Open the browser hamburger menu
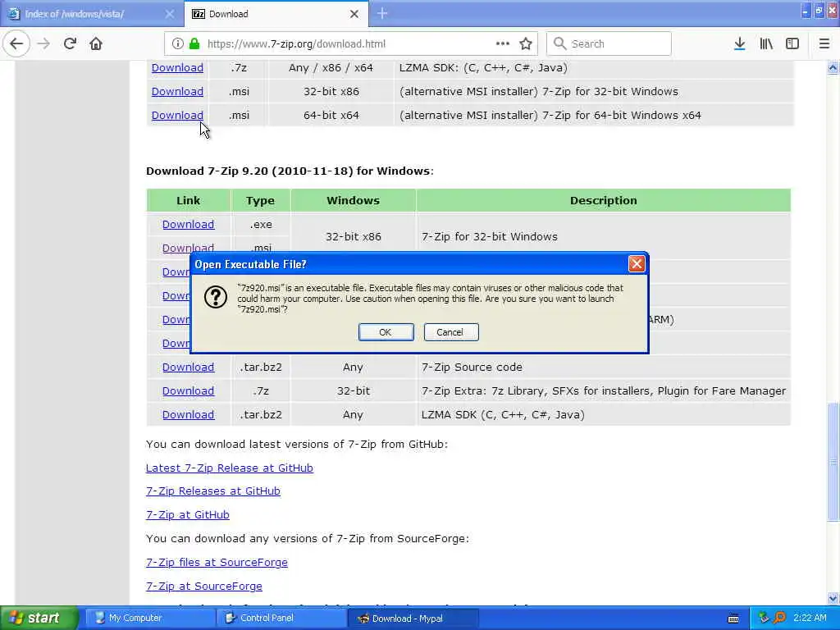The width and height of the screenshot is (840, 630). pyautogui.click(x=824, y=44)
